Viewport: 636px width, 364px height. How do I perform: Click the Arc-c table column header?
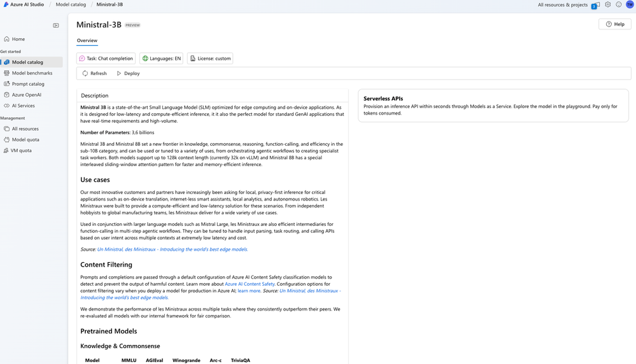click(x=216, y=360)
